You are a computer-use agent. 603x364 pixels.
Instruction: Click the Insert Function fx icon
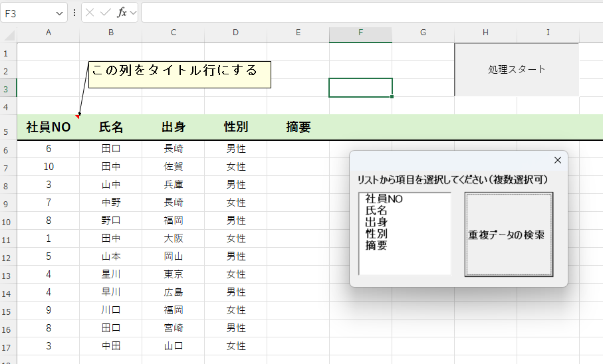click(x=122, y=13)
